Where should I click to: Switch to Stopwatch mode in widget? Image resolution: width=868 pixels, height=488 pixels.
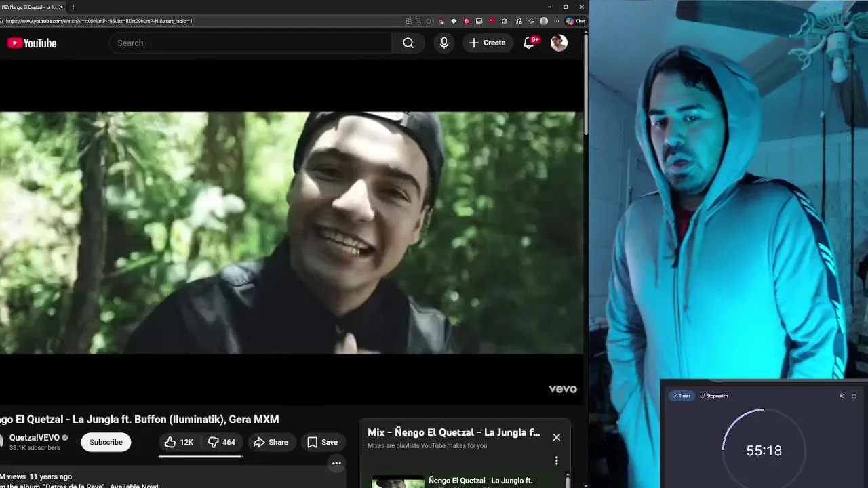tap(714, 396)
